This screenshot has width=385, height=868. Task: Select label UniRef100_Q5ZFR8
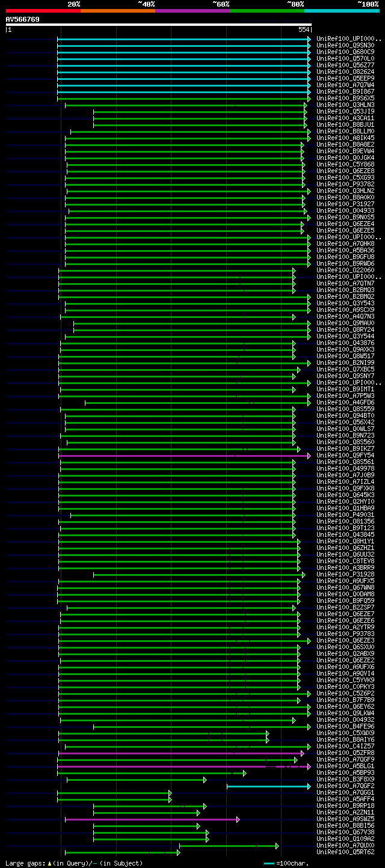click(x=345, y=753)
